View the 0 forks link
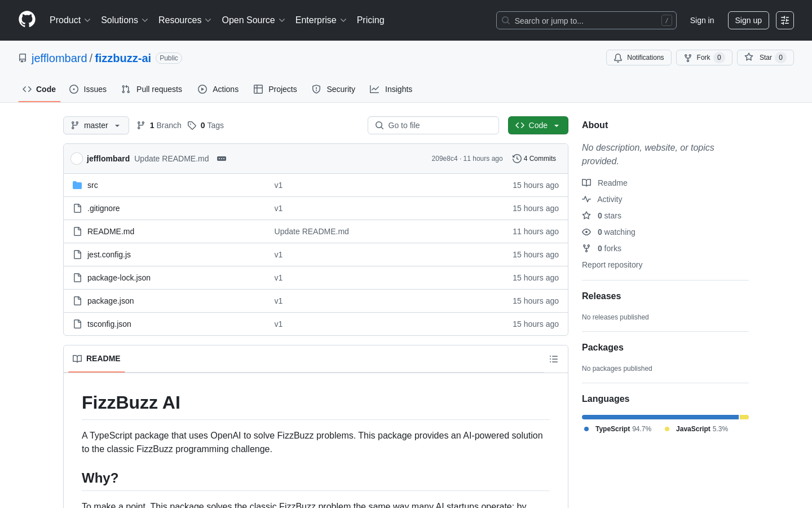 (x=602, y=248)
